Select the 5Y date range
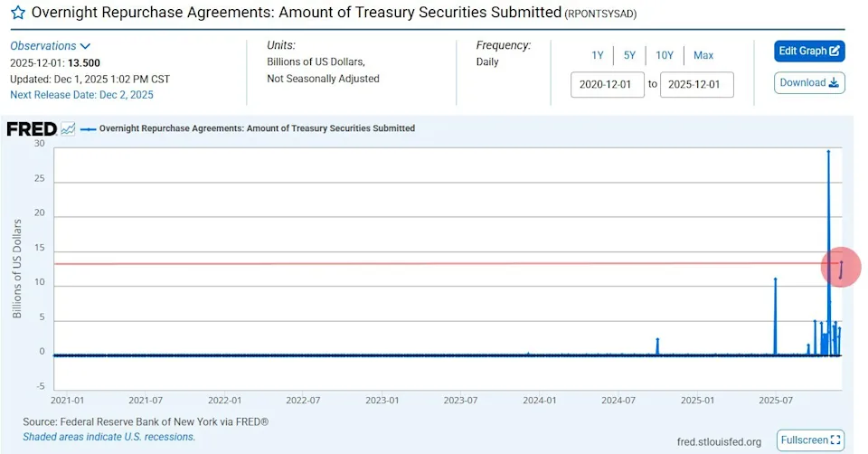This screenshot has width=868, height=454. point(629,55)
